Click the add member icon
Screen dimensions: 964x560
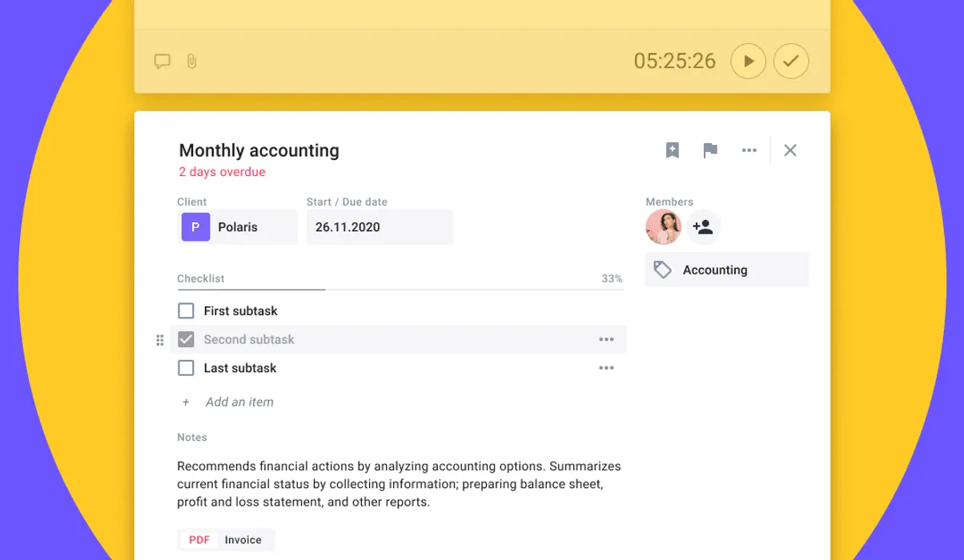pyautogui.click(x=703, y=227)
